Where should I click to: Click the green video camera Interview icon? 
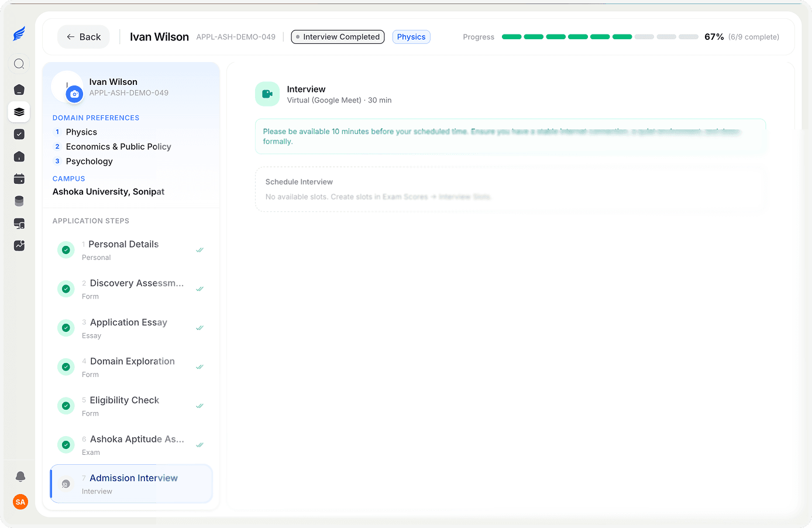coord(267,94)
